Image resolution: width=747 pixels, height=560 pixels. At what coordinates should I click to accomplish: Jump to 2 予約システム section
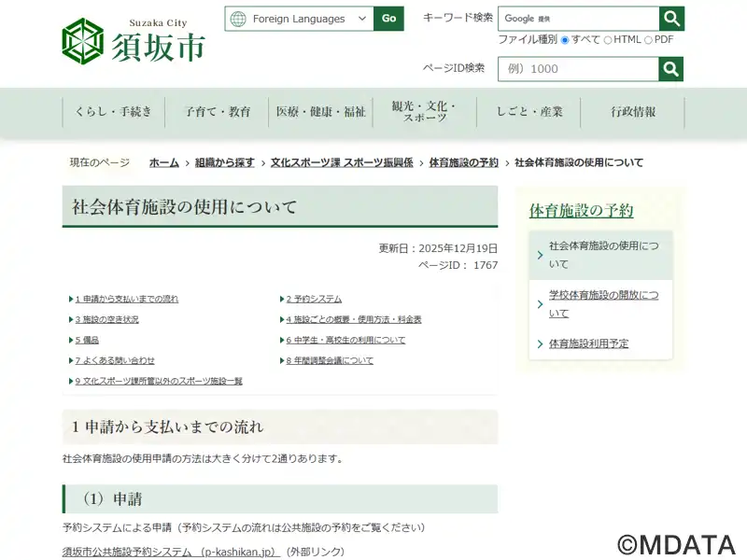tap(314, 300)
